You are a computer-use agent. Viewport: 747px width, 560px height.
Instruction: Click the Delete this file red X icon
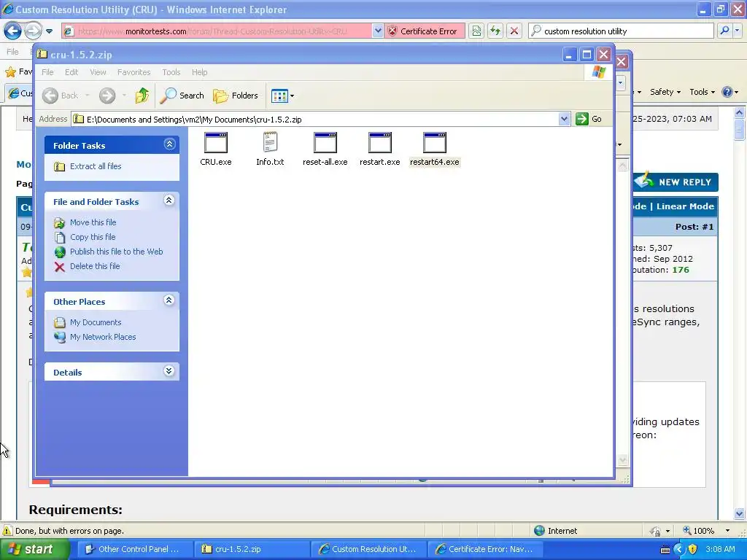tap(60, 267)
